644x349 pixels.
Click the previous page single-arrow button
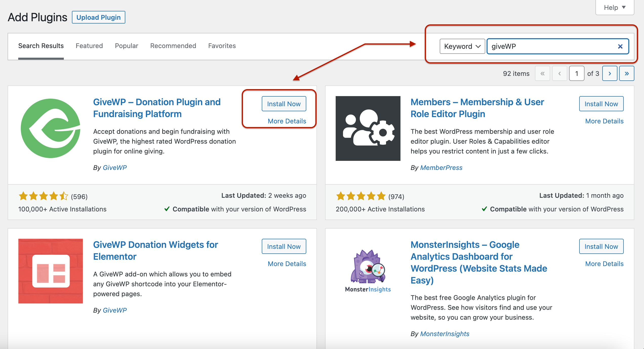559,74
